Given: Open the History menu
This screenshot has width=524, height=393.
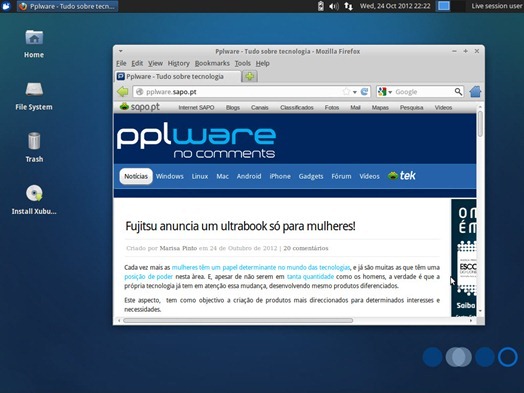Looking at the screenshot, I should coord(178,63).
